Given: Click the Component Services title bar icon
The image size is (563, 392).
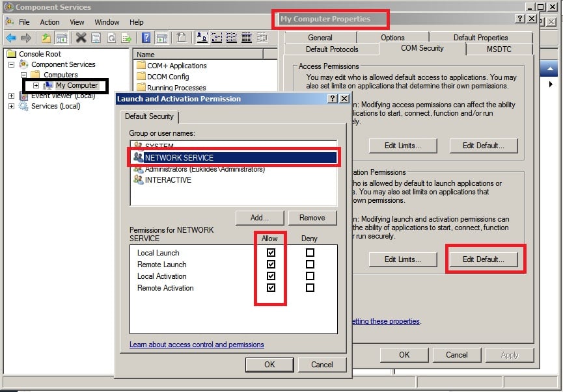Looking at the screenshot, I should coord(8,7).
